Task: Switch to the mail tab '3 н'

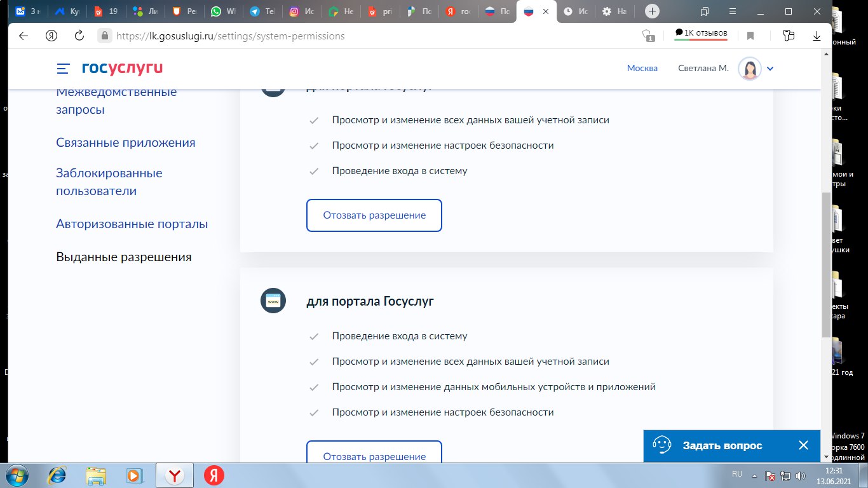Action: pos(29,11)
